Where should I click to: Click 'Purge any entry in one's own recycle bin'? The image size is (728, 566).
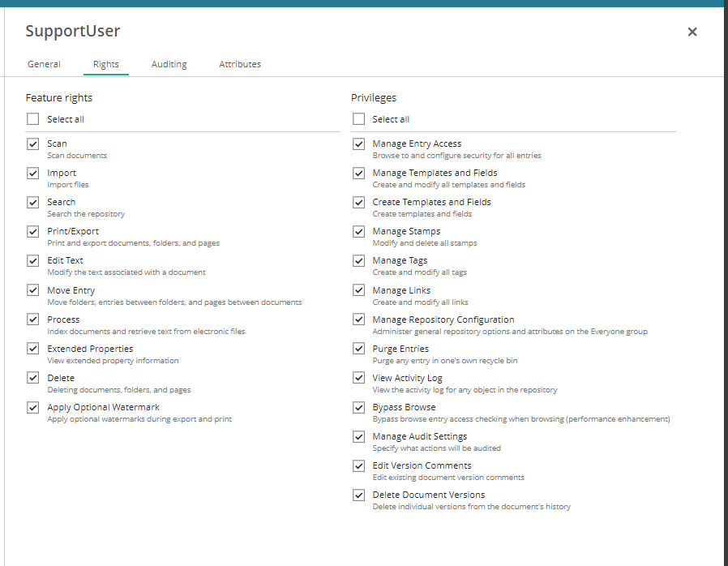(x=445, y=361)
